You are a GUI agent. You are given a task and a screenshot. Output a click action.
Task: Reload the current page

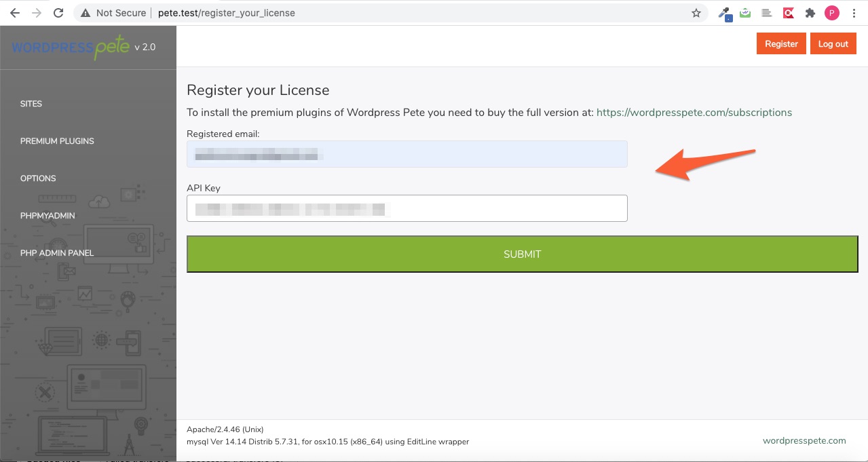(58, 13)
